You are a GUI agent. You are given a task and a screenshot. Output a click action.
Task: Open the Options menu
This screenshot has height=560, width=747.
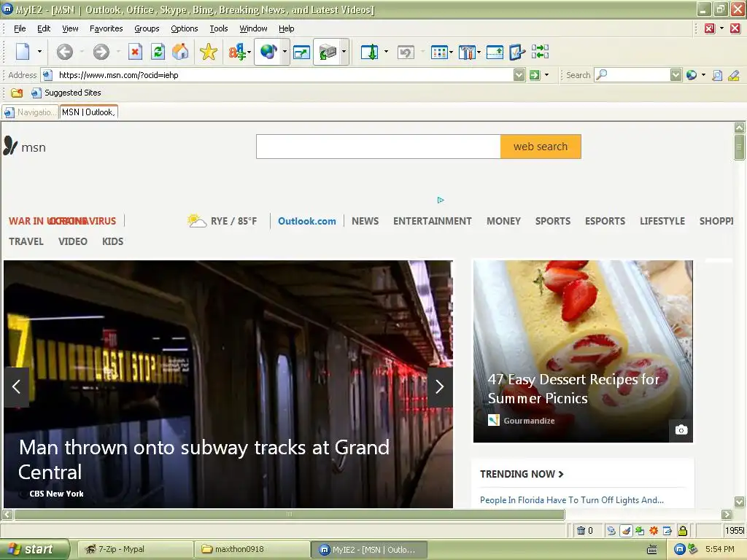coord(185,28)
